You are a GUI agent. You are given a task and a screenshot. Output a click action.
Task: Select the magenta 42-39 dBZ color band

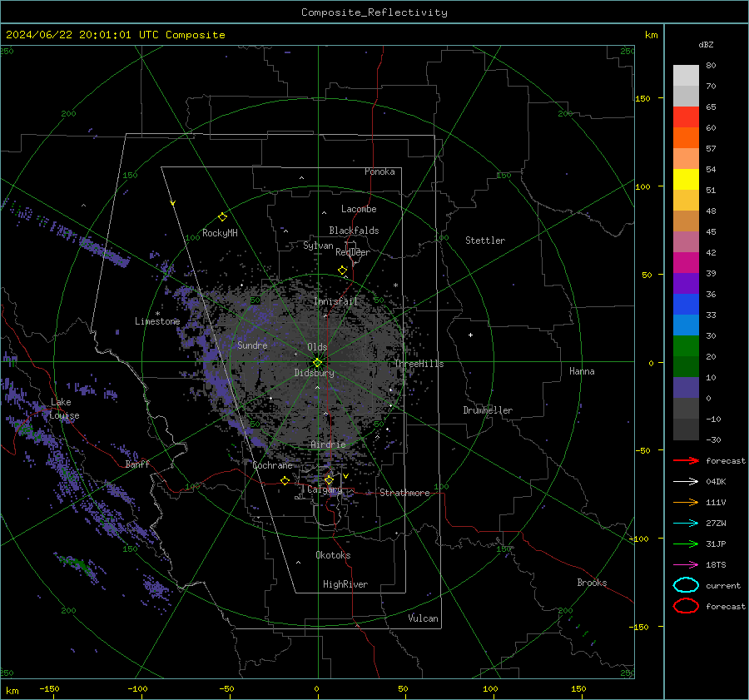click(x=686, y=263)
